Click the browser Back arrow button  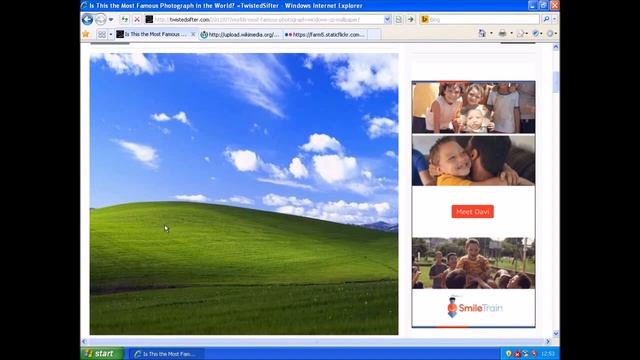87,19
